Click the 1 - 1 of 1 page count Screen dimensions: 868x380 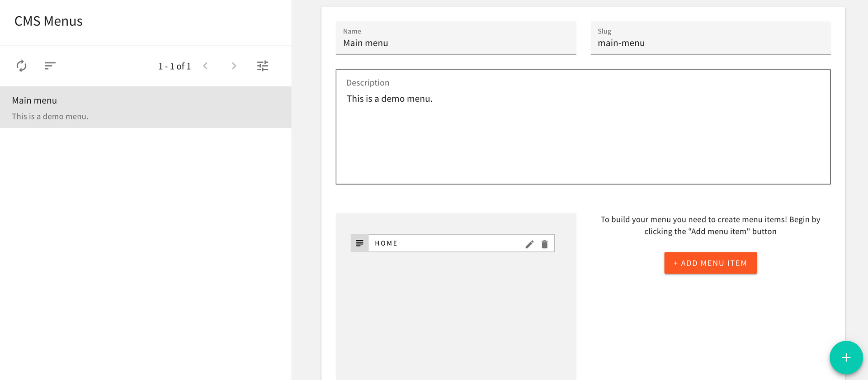click(175, 66)
